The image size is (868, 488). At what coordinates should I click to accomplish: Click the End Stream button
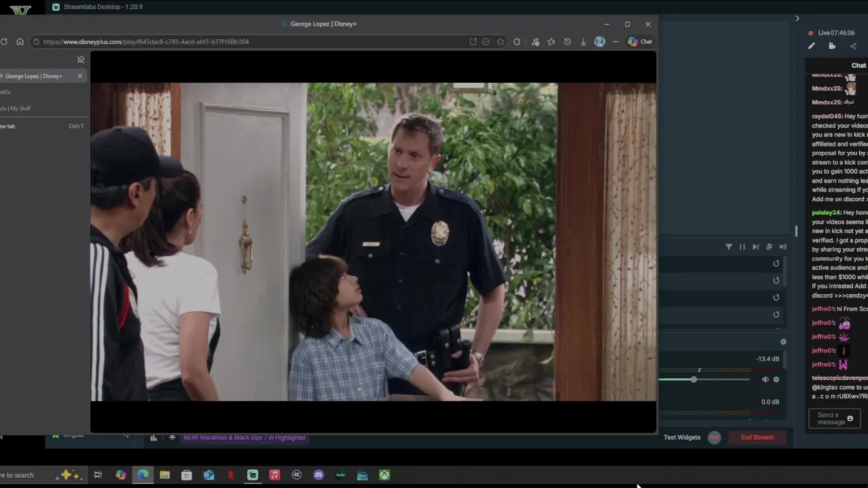[757, 437]
